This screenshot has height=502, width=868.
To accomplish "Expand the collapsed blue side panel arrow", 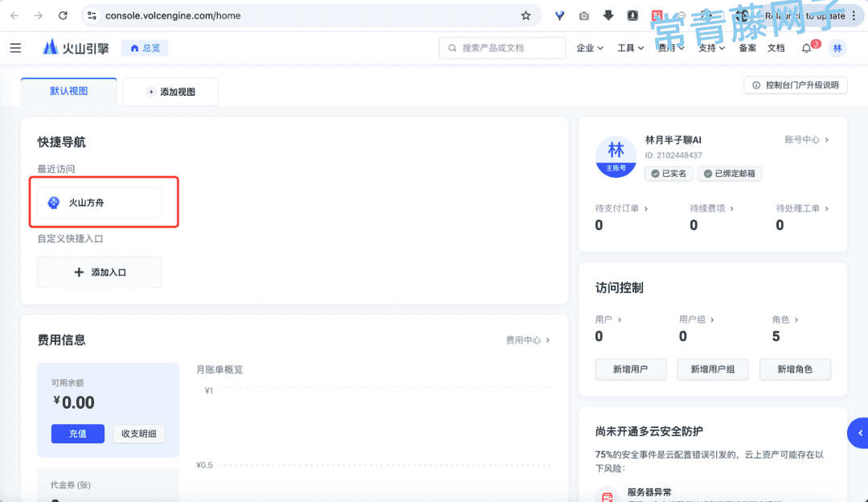I will [858, 433].
